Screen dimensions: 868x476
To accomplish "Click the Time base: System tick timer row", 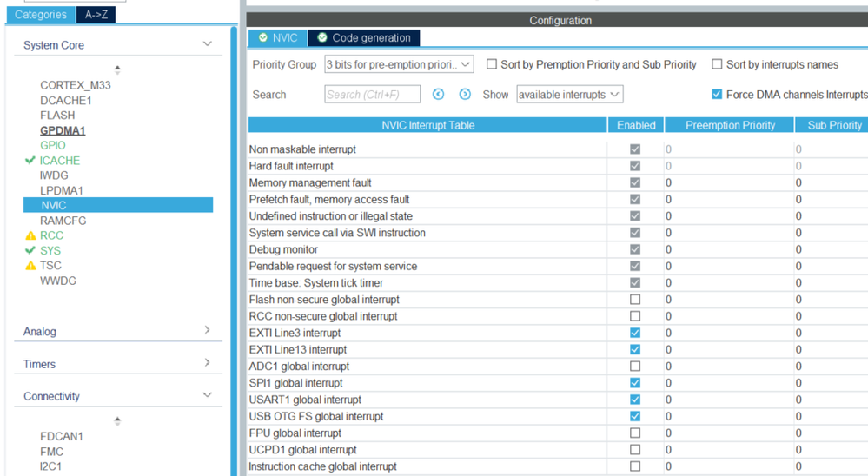I will pyautogui.click(x=558, y=283).
